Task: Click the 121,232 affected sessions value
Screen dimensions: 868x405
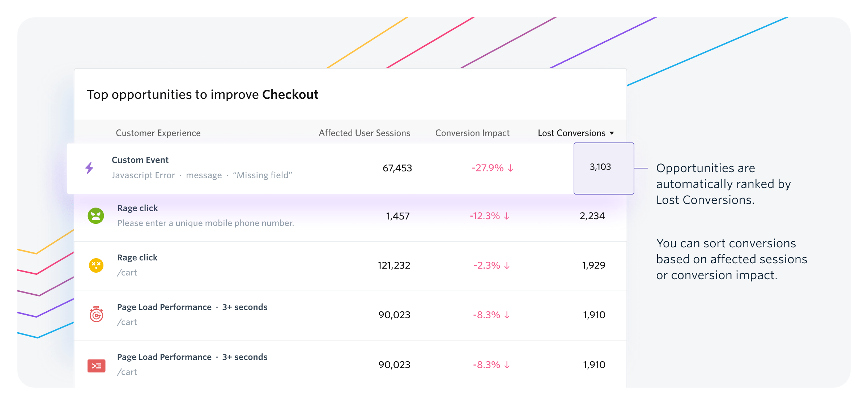Action: (x=393, y=265)
